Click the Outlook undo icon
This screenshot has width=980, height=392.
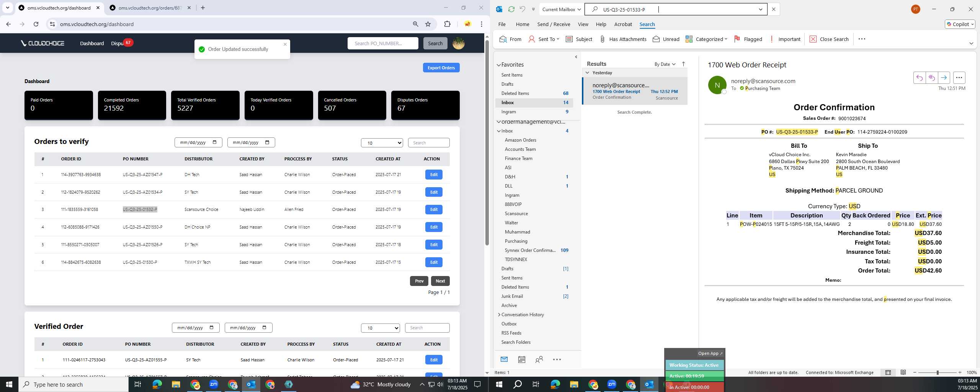pyautogui.click(x=522, y=9)
